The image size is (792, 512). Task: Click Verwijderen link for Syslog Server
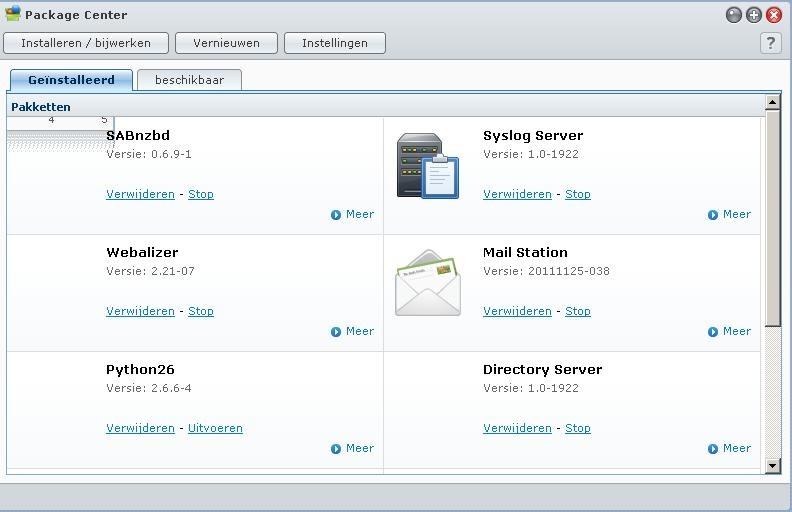pyautogui.click(x=517, y=194)
